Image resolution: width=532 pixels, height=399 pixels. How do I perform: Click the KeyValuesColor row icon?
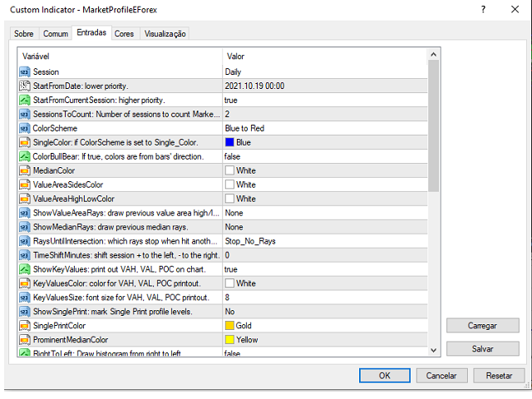point(25,283)
